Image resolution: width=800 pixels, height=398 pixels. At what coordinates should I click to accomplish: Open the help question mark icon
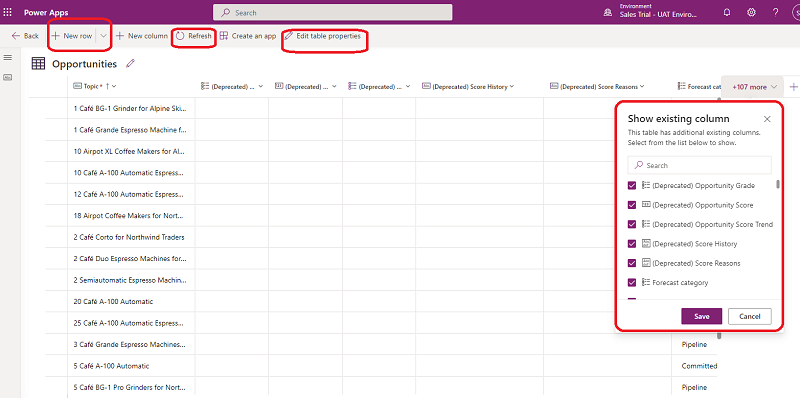click(776, 12)
